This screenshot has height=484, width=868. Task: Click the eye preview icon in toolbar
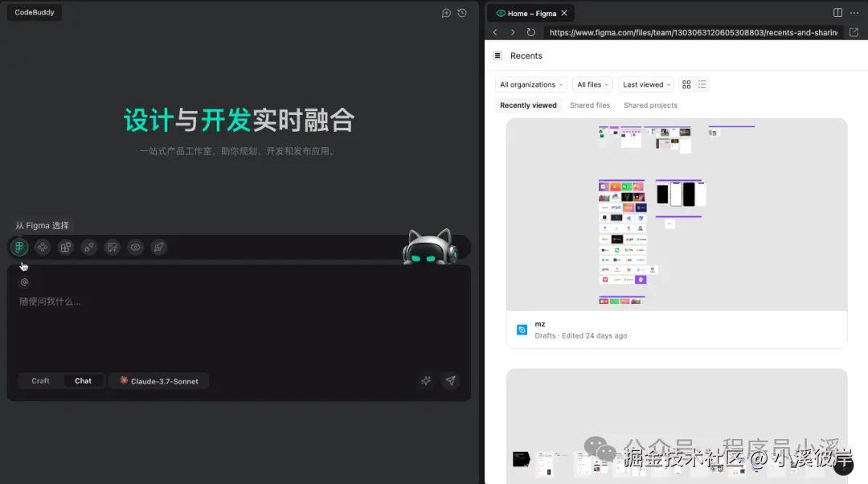pyautogui.click(x=136, y=247)
